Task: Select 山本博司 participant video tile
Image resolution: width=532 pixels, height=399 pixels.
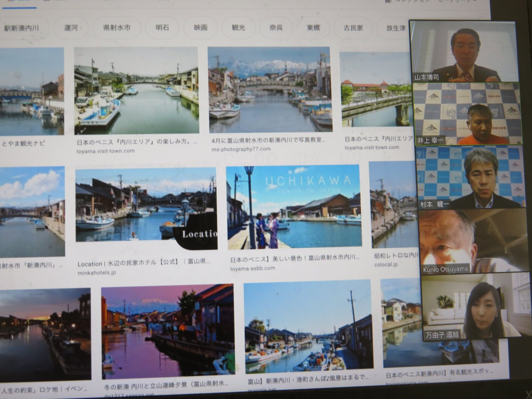Action: 464,52
